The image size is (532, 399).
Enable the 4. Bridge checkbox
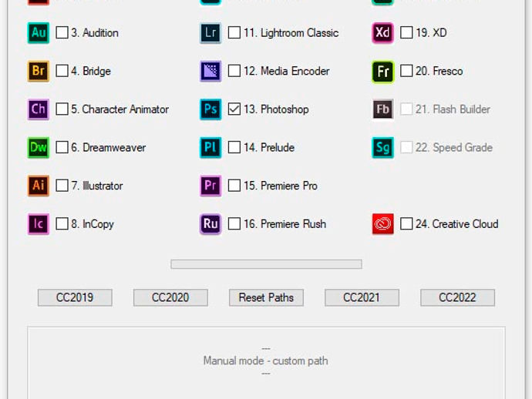tap(62, 71)
